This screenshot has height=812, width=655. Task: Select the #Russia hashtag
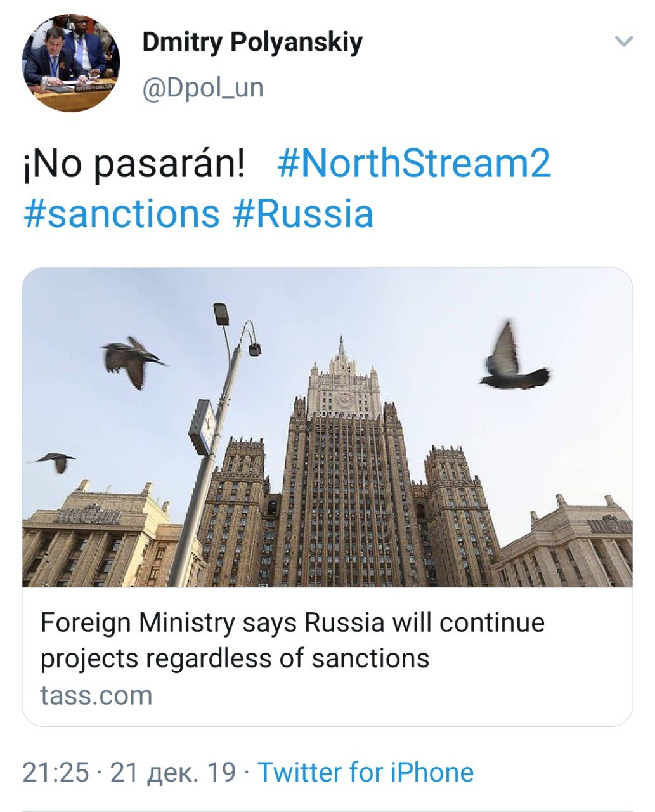point(303,214)
